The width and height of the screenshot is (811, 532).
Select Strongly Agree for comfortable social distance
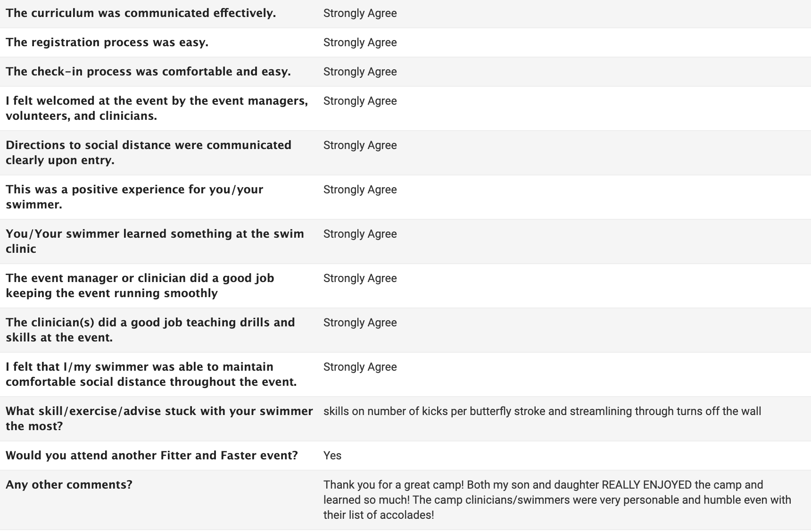360,367
